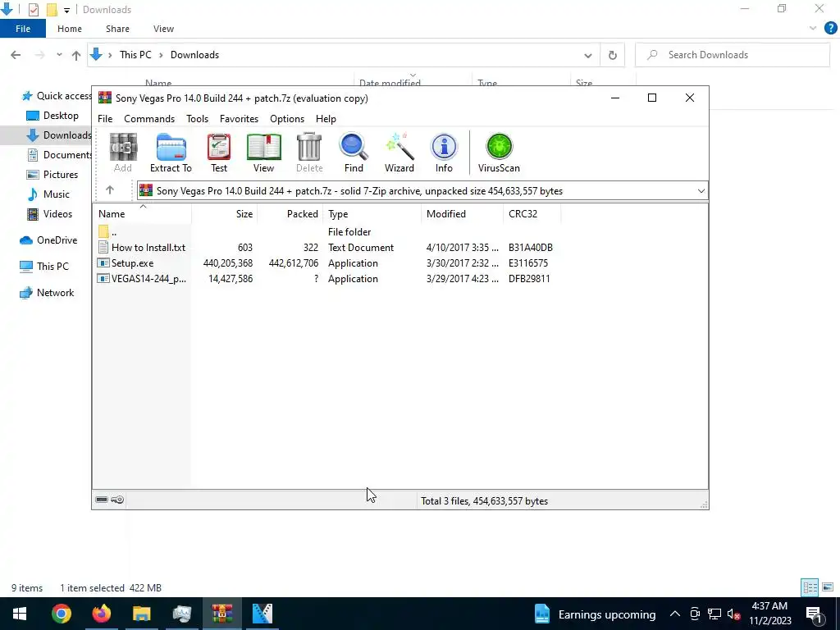
Task: Open the Options menu
Action: pos(287,119)
